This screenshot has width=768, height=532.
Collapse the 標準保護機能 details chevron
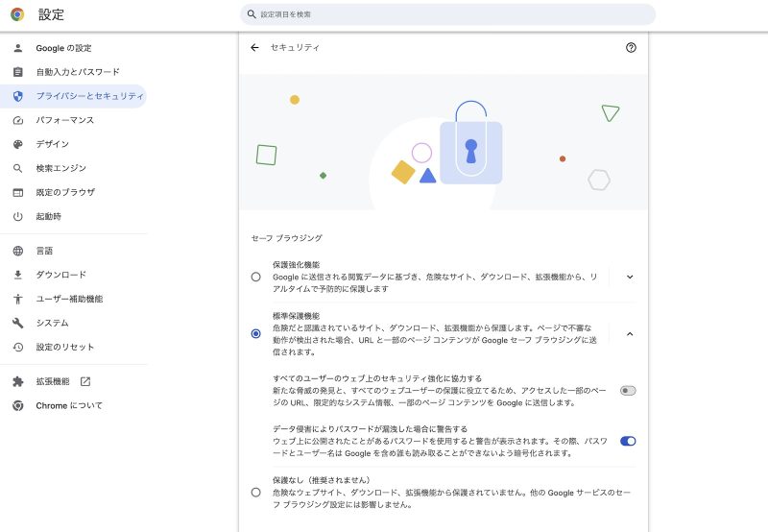pyautogui.click(x=630, y=333)
